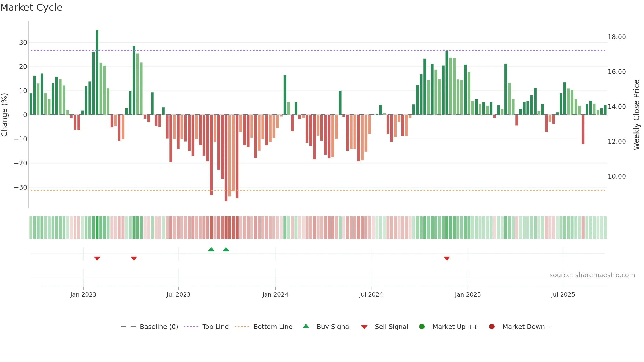Click the −20 tick on the change axis
The height and width of the screenshot is (362, 644).
[x=21, y=163]
